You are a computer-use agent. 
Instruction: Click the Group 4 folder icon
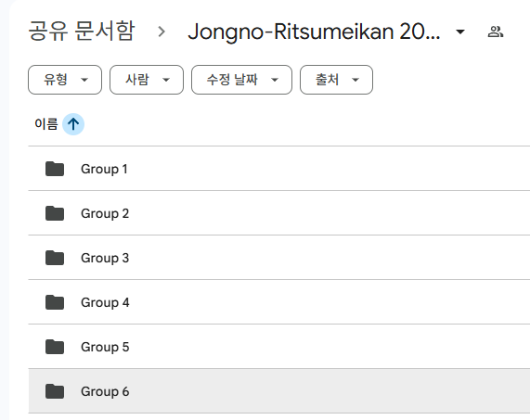click(x=55, y=302)
